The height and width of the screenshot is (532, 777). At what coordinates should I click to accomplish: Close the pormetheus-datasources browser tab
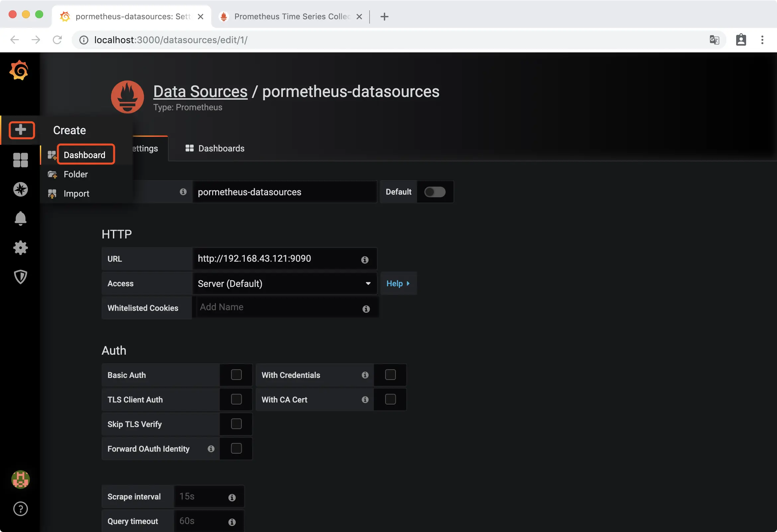201,16
